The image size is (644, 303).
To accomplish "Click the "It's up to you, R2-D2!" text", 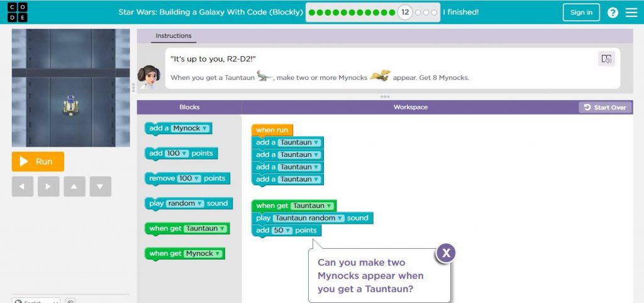I will 213,59.
